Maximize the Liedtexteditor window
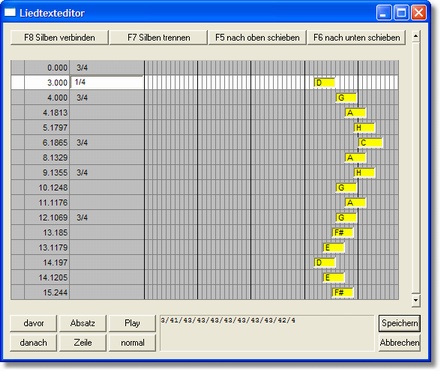 401,13
